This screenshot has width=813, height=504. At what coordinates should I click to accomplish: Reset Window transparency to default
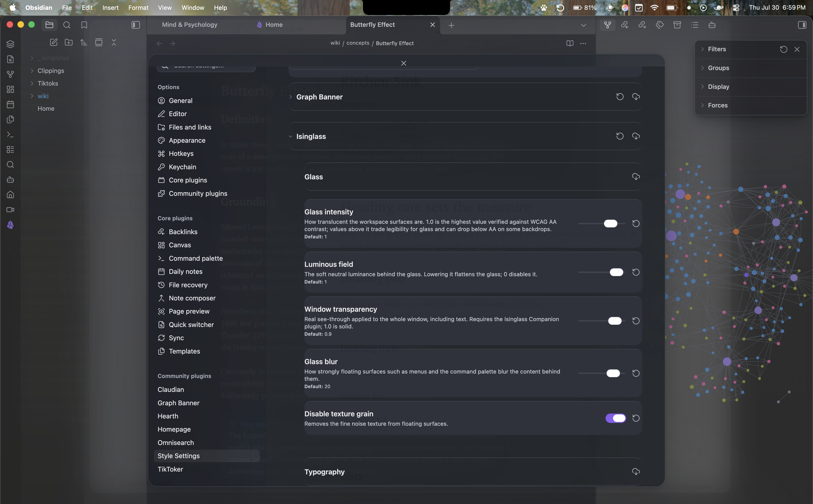click(636, 321)
